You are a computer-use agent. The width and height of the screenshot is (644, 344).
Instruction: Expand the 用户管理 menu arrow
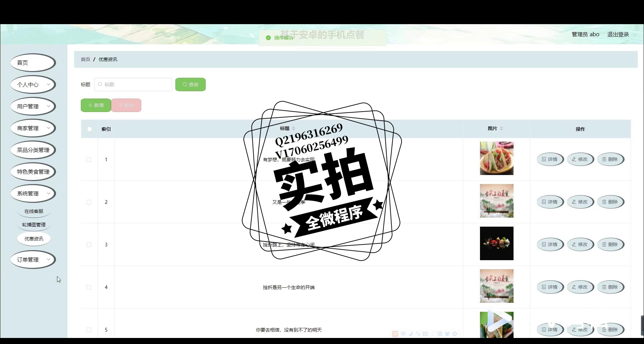pos(49,106)
